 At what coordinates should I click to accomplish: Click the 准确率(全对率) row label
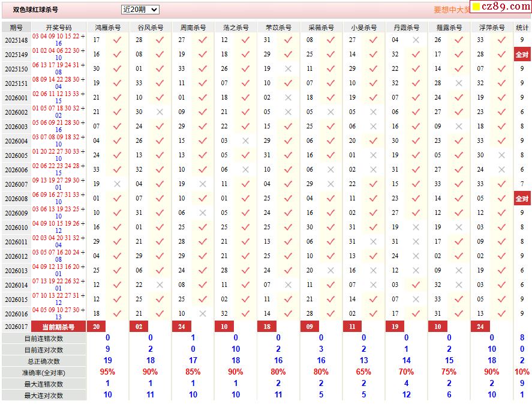44,373
